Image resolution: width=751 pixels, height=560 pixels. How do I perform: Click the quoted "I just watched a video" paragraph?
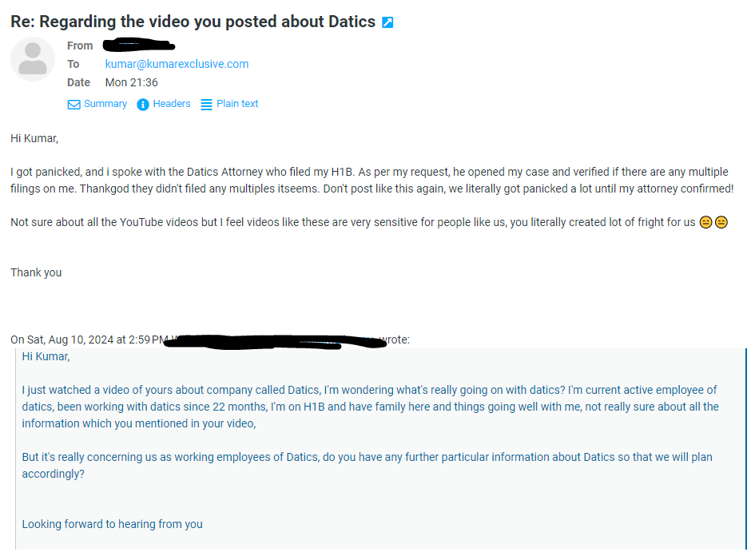[369, 407]
